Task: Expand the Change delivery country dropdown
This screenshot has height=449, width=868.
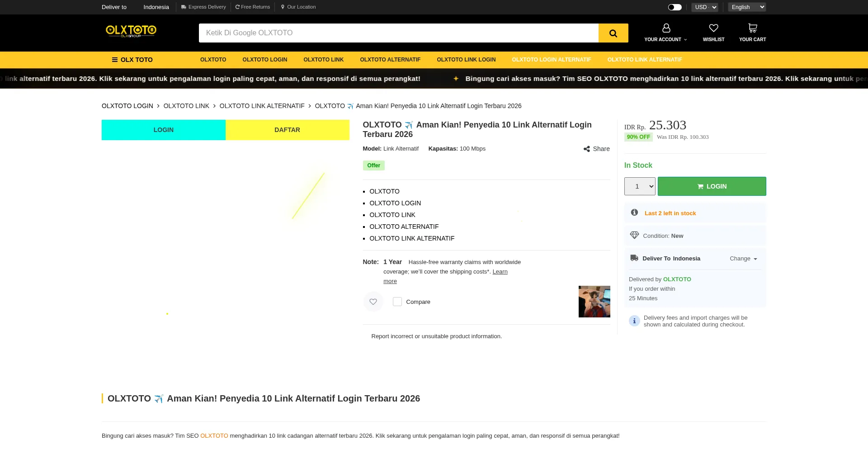Action: pyautogui.click(x=743, y=259)
